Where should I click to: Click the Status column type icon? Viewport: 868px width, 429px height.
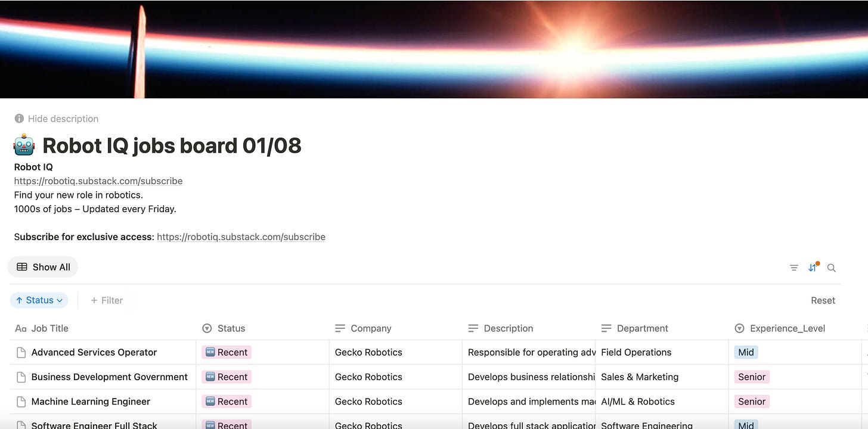(x=207, y=328)
